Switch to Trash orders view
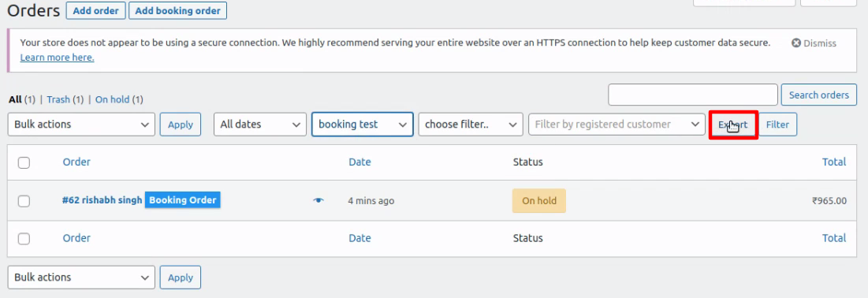Image resolution: width=868 pixels, height=298 pixels. (x=58, y=99)
